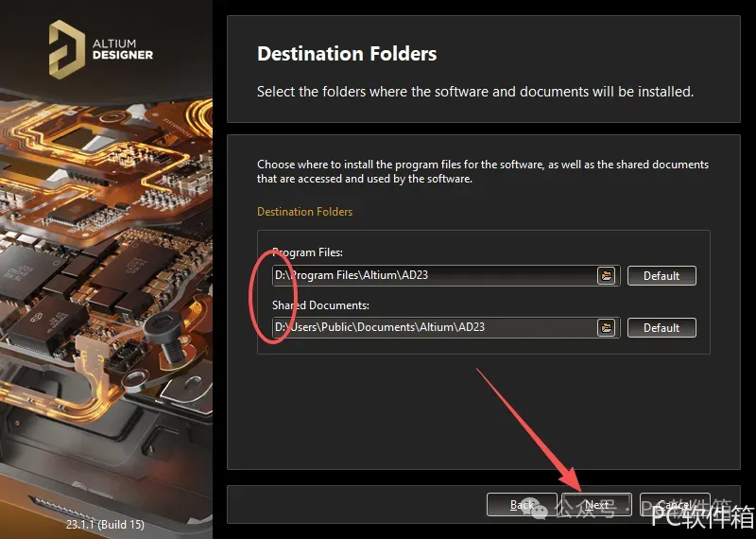
Task: Go to previous step with Back button
Action: pyautogui.click(x=522, y=505)
